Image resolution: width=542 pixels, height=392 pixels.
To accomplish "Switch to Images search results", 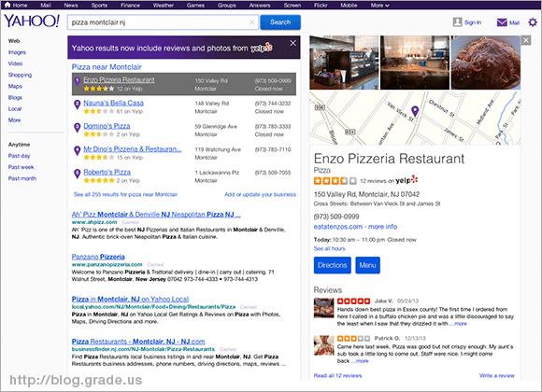I will [17, 52].
